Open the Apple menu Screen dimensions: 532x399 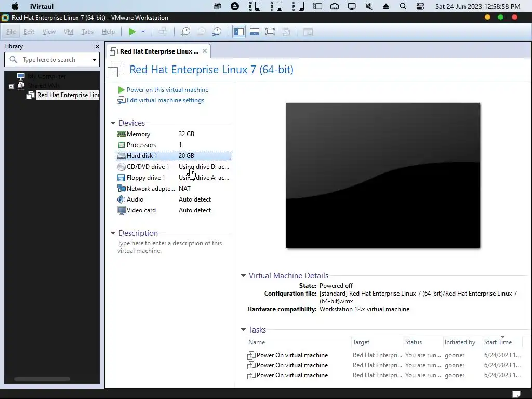(15, 6)
